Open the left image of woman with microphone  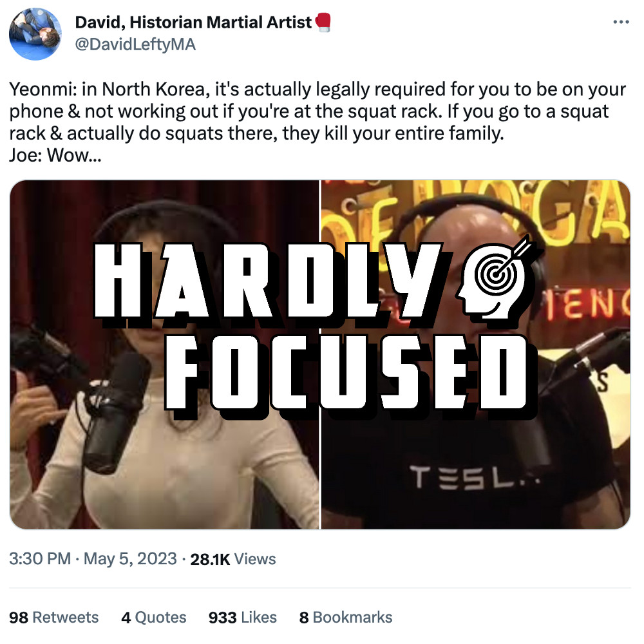[x=164, y=354]
